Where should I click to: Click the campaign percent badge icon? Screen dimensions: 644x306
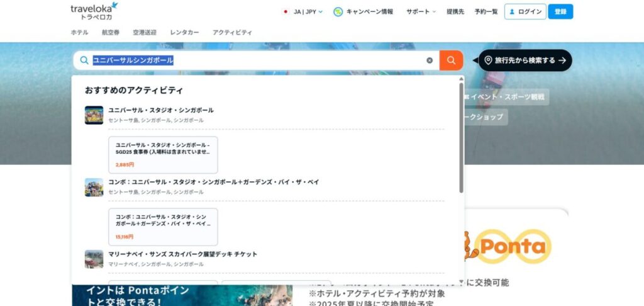click(x=338, y=12)
